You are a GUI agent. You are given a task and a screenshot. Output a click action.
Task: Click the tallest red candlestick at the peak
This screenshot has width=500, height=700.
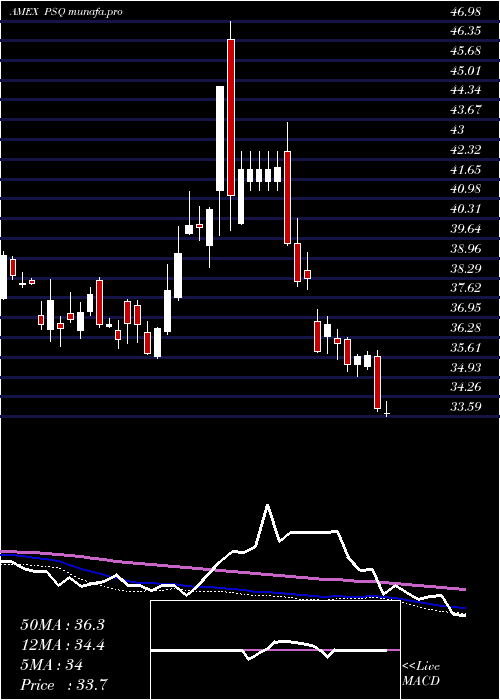231,117
